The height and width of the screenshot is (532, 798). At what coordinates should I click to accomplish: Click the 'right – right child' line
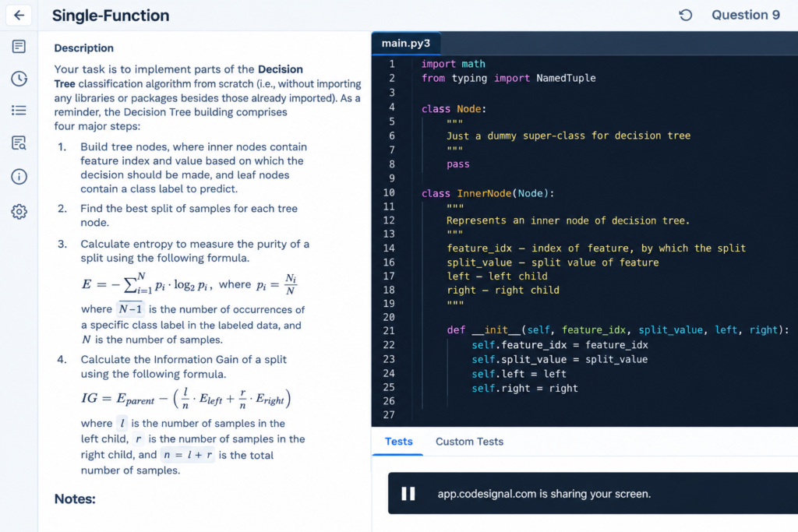tap(503, 290)
